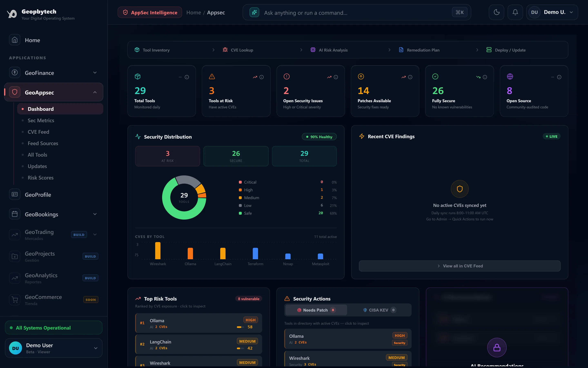Click the Home icon in the sidebar

(x=14, y=40)
